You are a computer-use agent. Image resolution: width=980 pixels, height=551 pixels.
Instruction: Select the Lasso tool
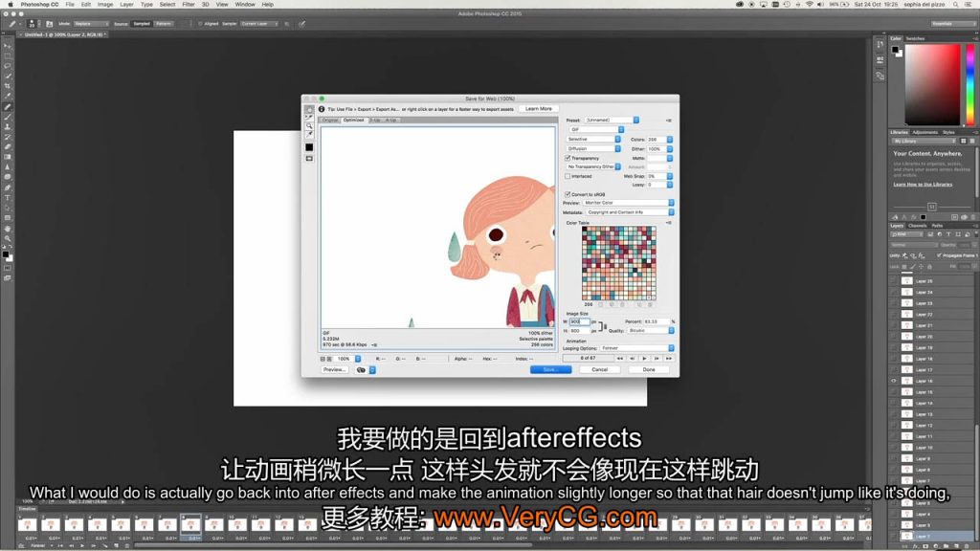point(8,66)
